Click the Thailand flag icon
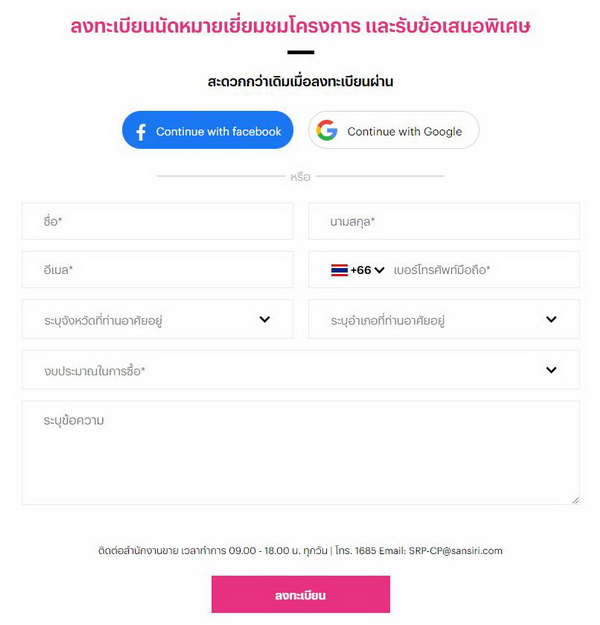The height and width of the screenshot is (625, 600). pyautogui.click(x=339, y=270)
